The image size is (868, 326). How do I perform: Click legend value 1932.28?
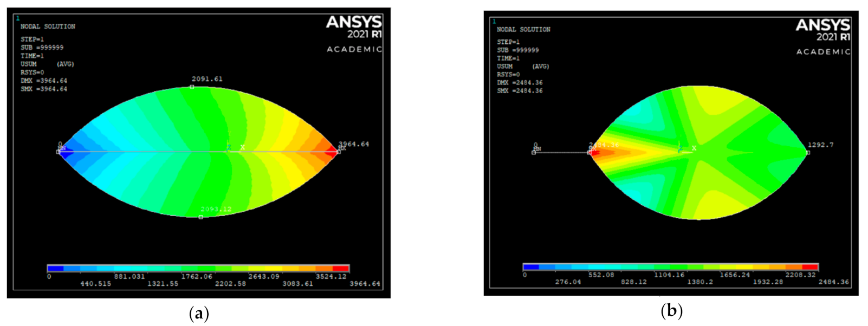point(768,282)
